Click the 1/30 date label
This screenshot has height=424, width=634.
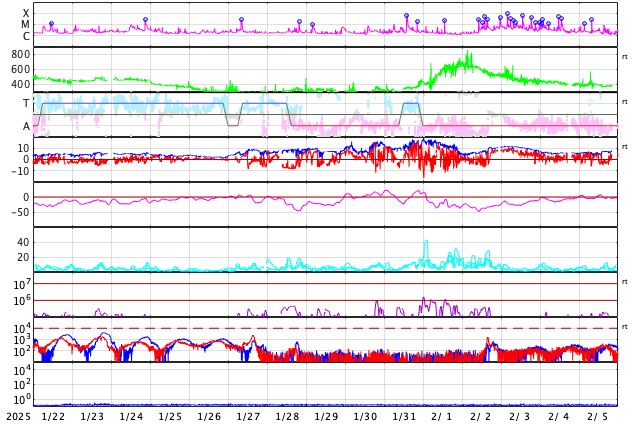pyautogui.click(x=365, y=416)
